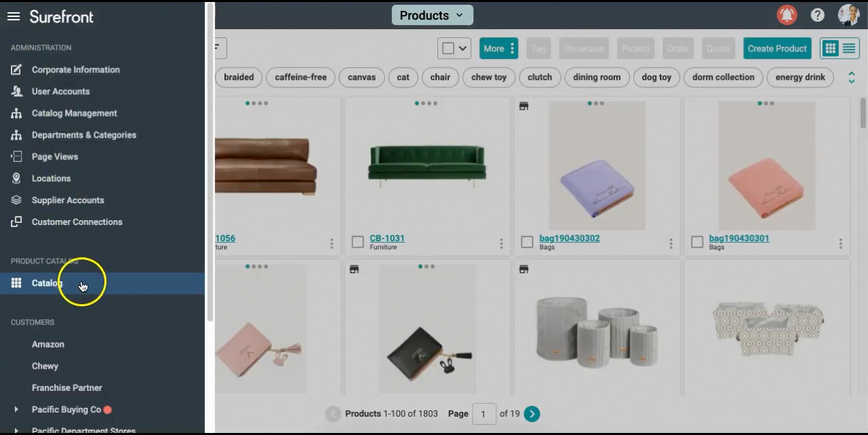Open the notifications bell
This screenshot has width=868, height=435.
(x=787, y=15)
